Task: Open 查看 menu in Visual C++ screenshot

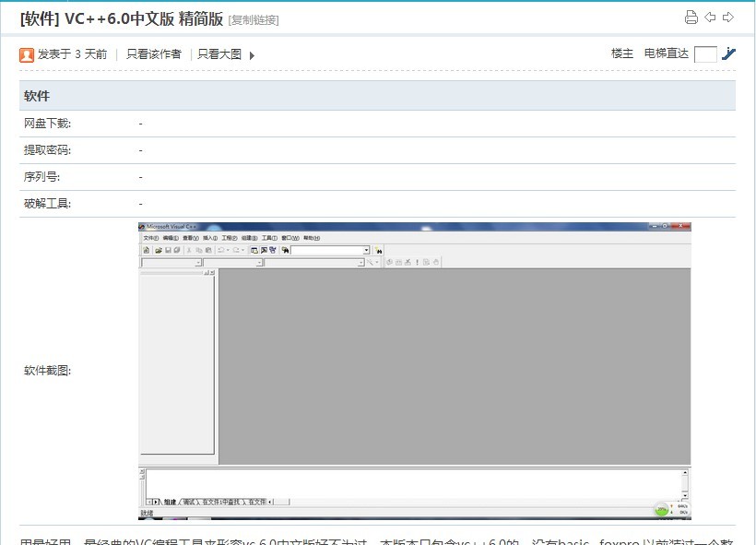Action: [x=191, y=238]
